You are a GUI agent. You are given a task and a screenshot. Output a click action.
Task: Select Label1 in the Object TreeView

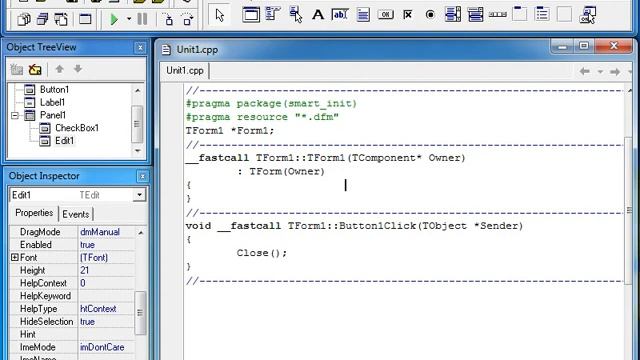[x=52, y=102]
